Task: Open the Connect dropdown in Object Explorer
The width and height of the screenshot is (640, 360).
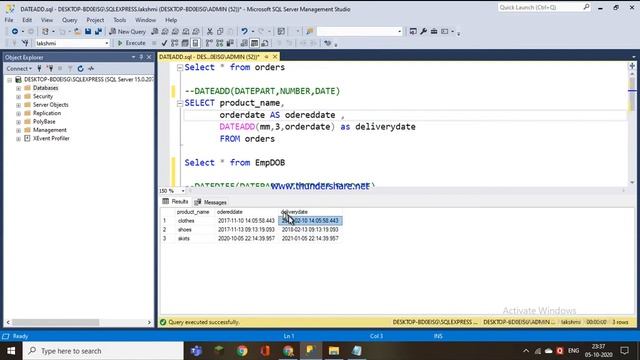Action: click(19, 69)
